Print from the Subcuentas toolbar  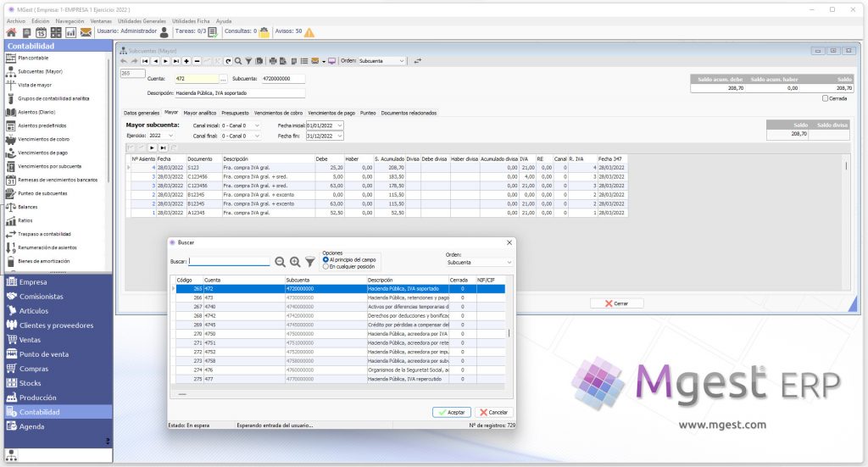(x=273, y=61)
